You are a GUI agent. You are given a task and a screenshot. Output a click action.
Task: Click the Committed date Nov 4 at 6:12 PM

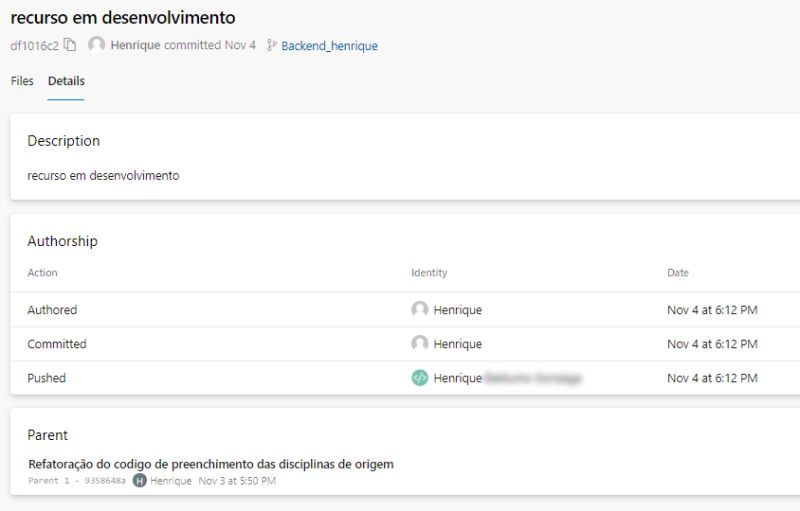coord(712,344)
